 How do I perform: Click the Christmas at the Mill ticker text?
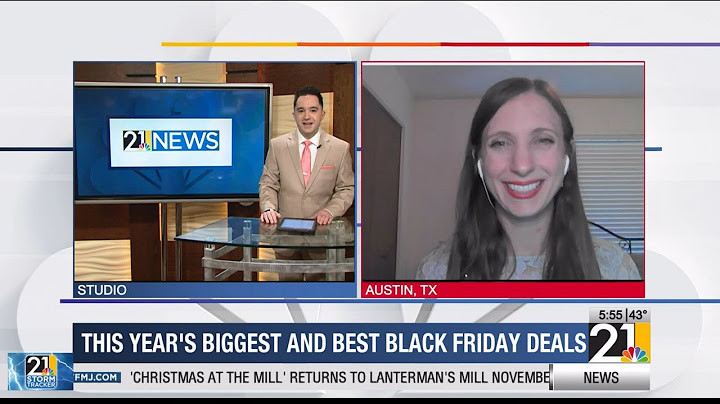(340, 377)
